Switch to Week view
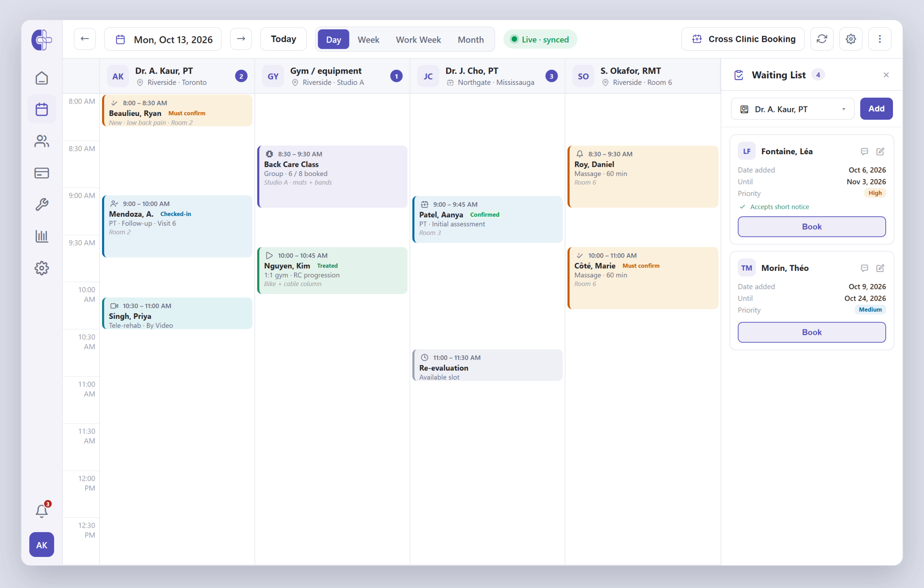Viewport: 924px width, 588px height. [x=369, y=40]
